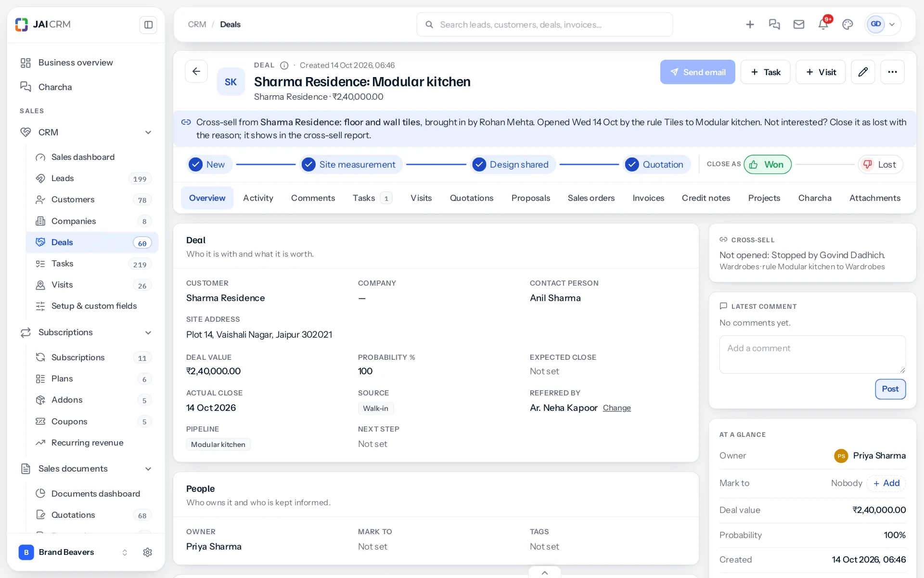The width and height of the screenshot is (924, 578).
Task: Collapse the Subscriptions sidebar group
Action: pyautogui.click(x=148, y=333)
